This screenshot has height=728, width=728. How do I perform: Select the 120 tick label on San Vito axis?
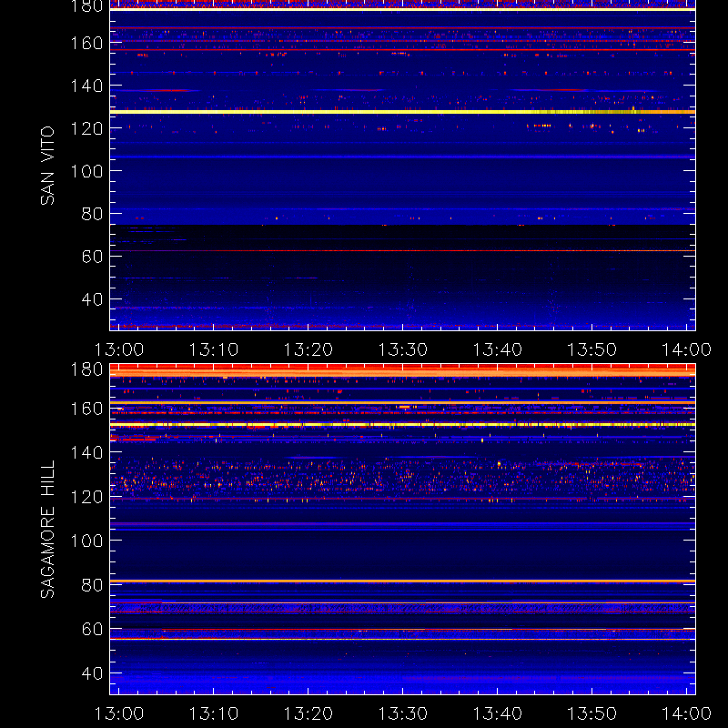[x=86, y=128]
